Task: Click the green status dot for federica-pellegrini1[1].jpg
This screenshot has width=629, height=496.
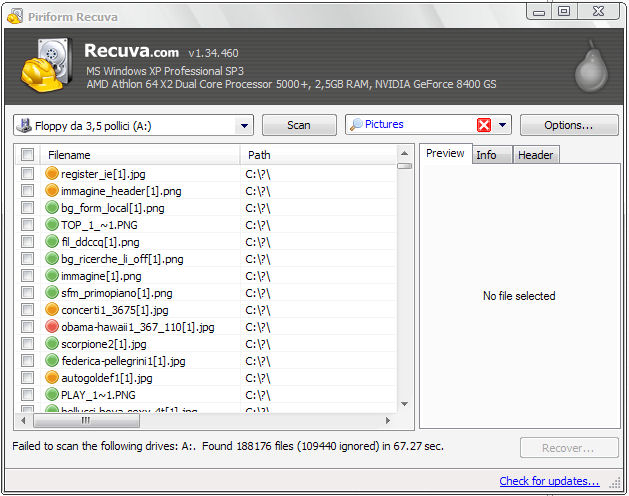Action: pyautogui.click(x=52, y=360)
